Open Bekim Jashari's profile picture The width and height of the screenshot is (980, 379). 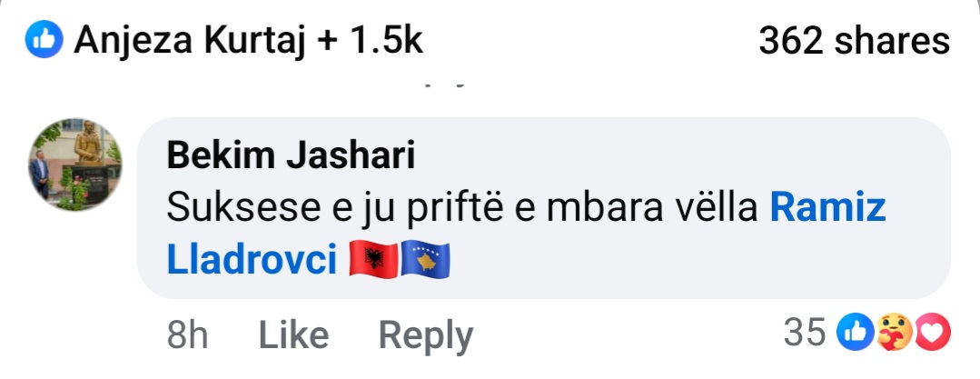coord(75,165)
